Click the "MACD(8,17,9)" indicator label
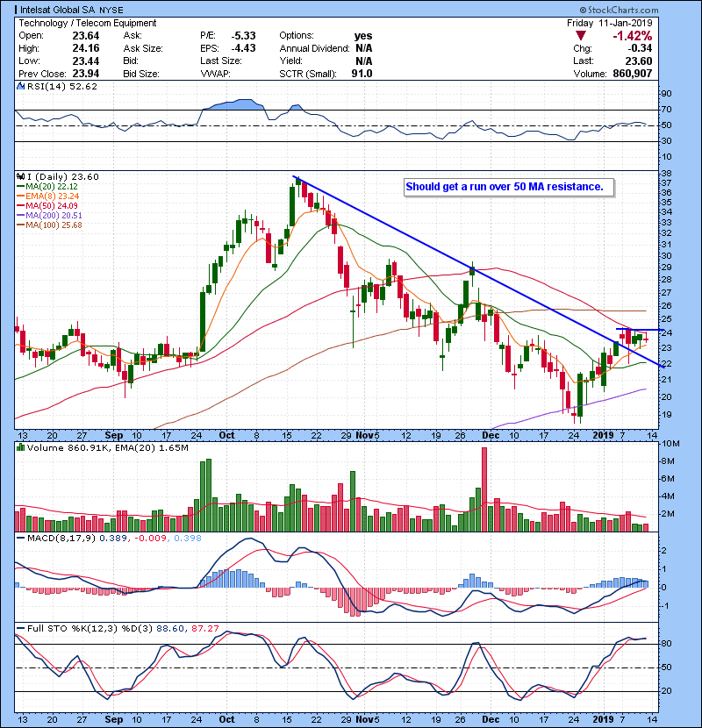This screenshot has height=728, width=702. (x=61, y=539)
